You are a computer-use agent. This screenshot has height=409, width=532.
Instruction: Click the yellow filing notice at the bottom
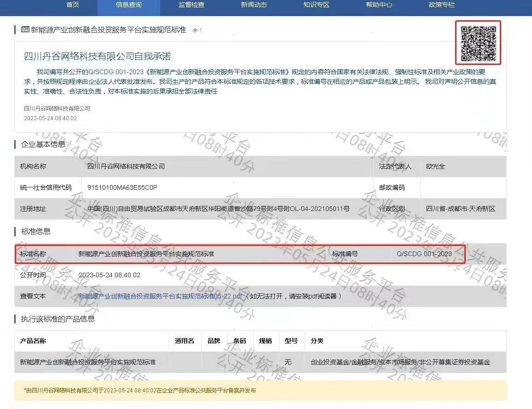click(260, 391)
